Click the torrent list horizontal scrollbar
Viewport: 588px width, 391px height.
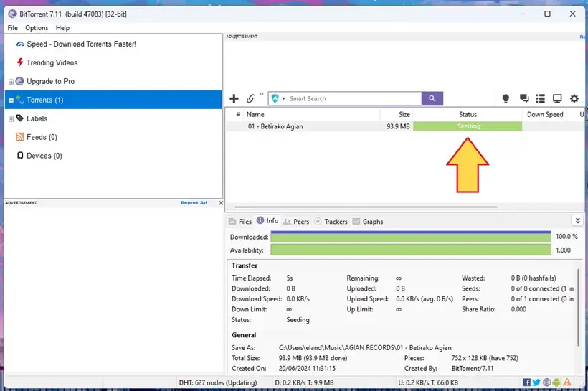366,207
